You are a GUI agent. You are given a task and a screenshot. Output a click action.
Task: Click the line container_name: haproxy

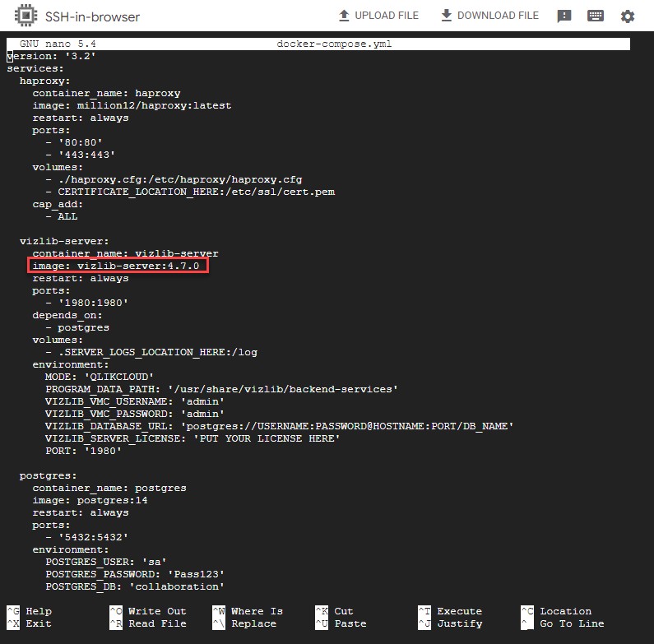pos(106,93)
